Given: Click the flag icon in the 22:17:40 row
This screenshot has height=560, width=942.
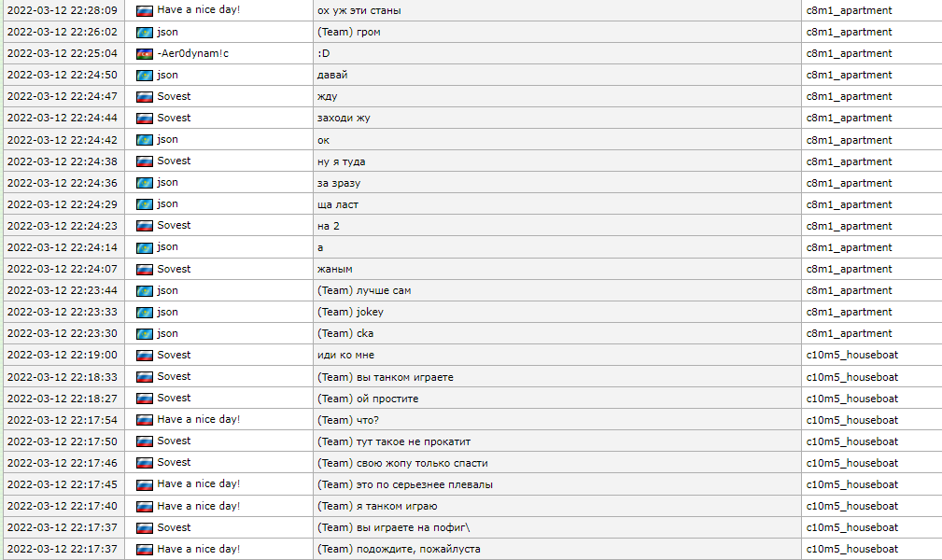Looking at the screenshot, I should point(144,506).
